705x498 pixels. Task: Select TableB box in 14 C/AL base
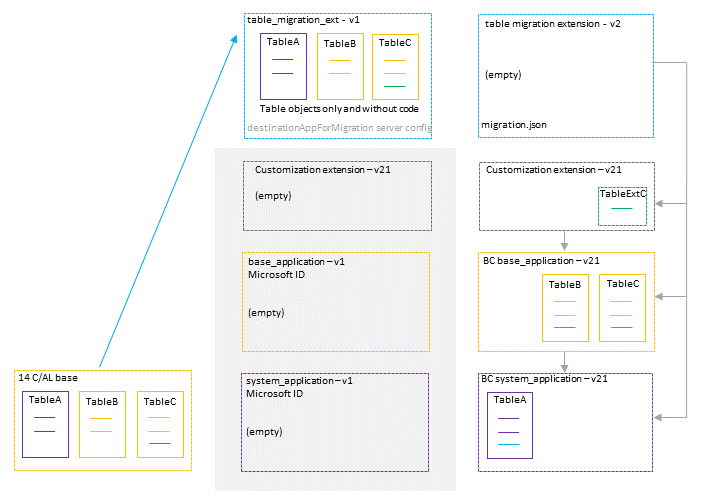103,425
